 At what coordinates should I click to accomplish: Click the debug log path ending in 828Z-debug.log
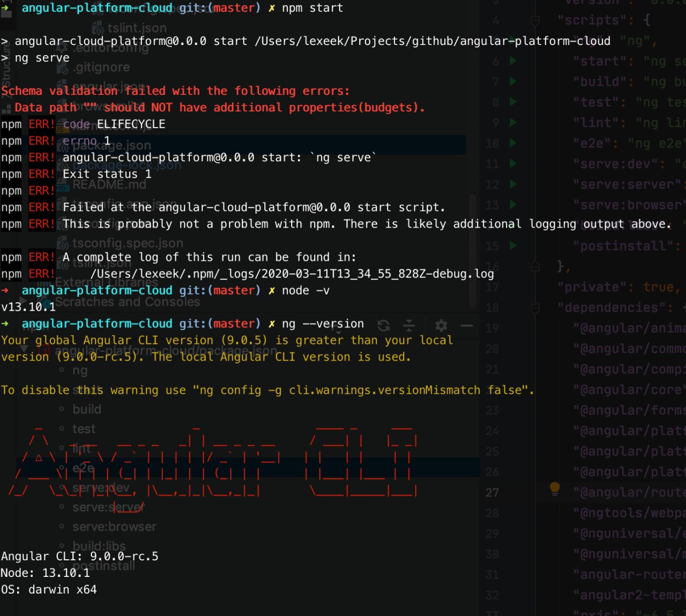pyautogui.click(x=292, y=274)
